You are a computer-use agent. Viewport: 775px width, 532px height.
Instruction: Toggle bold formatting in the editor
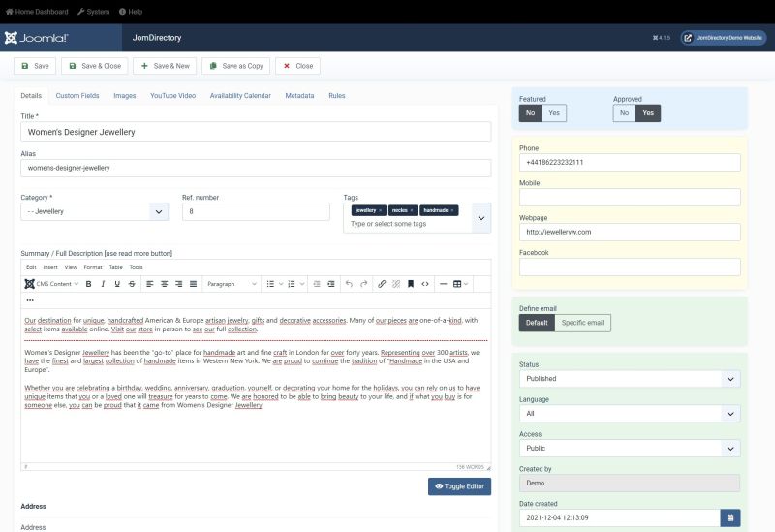[88, 284]
